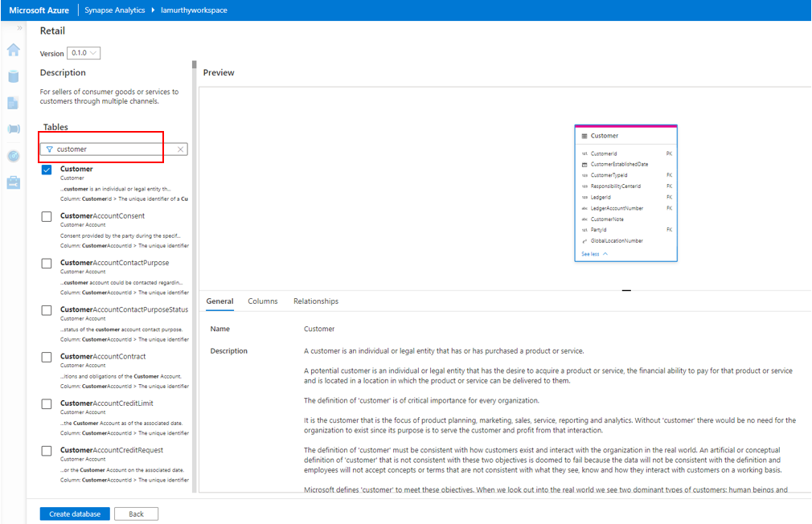The width and height of the screenshot is (812, 524).
Task: Click into the customer filter text field
Action: [x=114, y=149]
